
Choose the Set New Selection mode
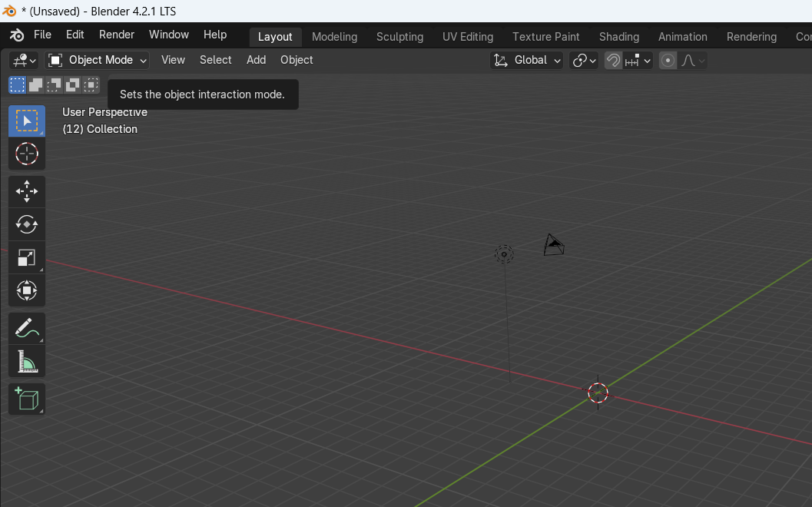pyautogui.click(x=17, y=85)
